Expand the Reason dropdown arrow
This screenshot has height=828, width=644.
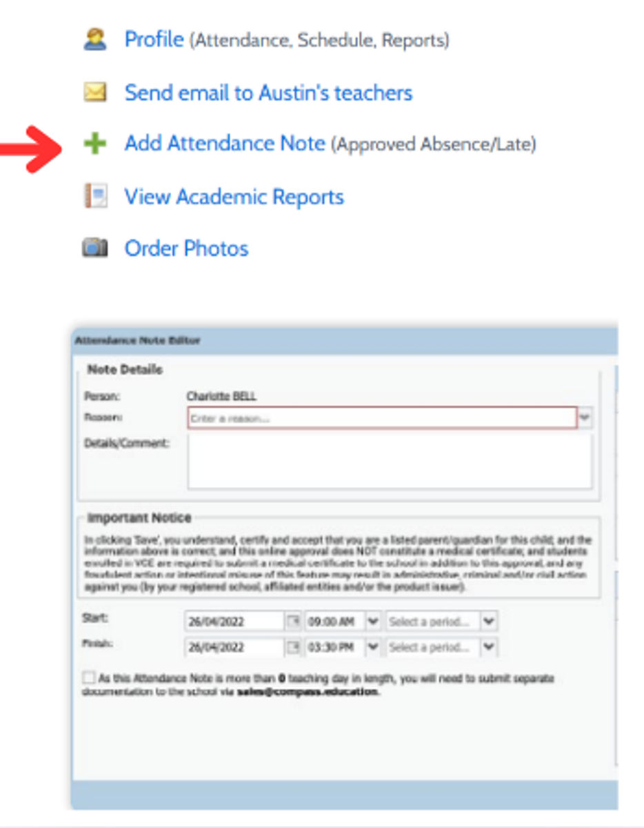[585, 418]
